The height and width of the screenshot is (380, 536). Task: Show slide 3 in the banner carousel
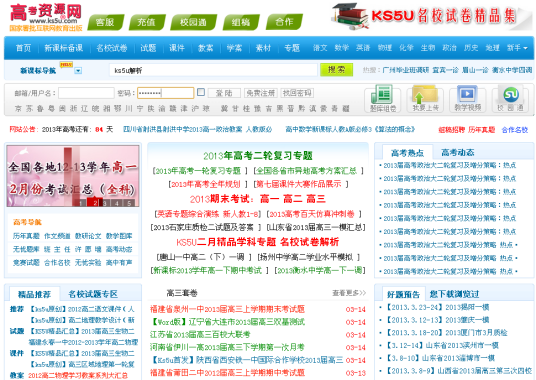(105, 203)
